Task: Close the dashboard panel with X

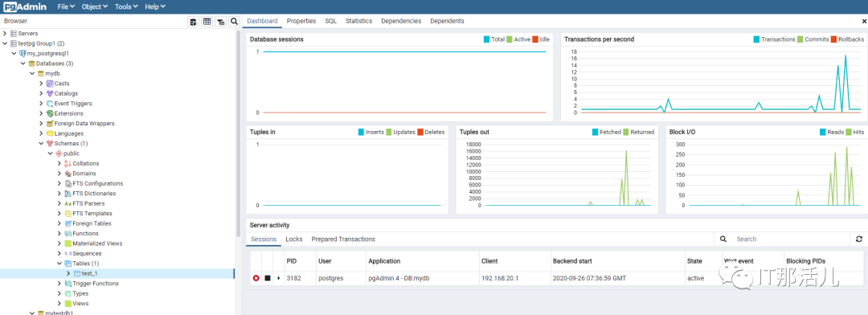Action: 864,21
